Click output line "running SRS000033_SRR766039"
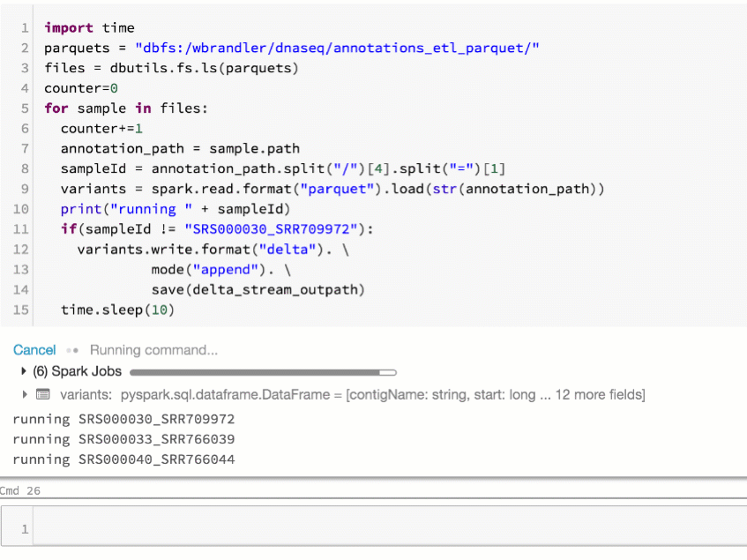 (x=123, y=439)
